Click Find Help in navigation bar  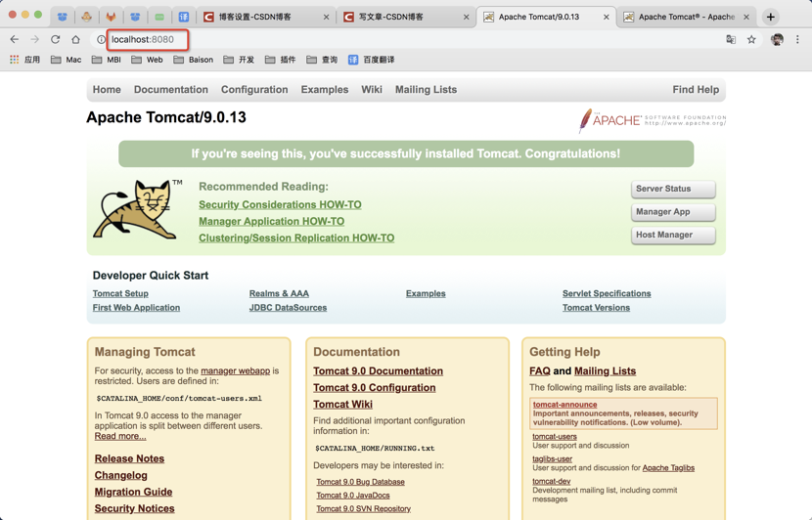pyautogui.click(x=696, y=90)
